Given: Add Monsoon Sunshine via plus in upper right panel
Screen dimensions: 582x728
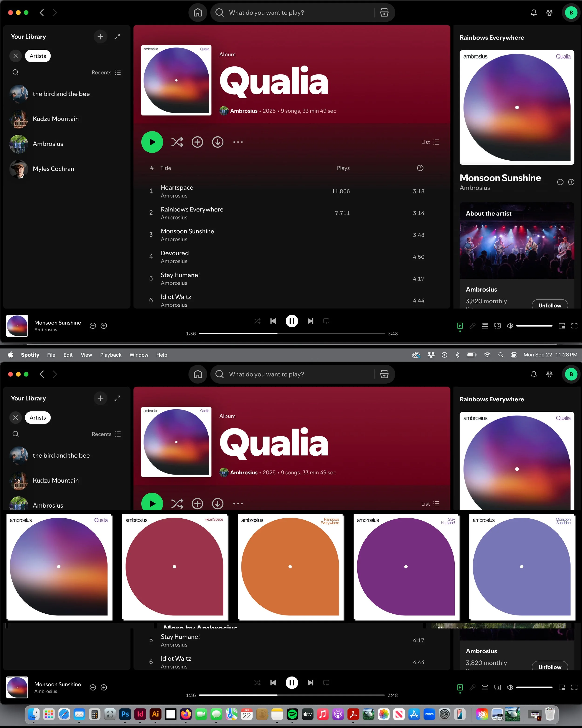Looking at the screenshot, I should 571,182.
